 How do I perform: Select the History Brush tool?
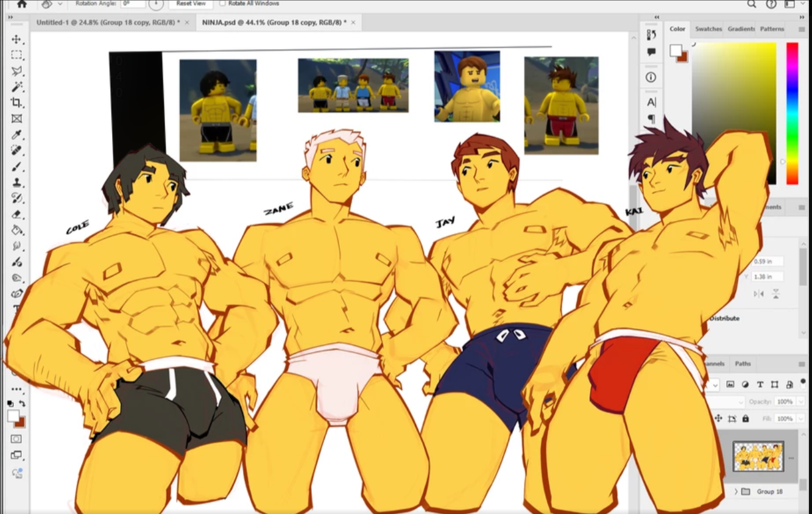[x=16, y=198]
